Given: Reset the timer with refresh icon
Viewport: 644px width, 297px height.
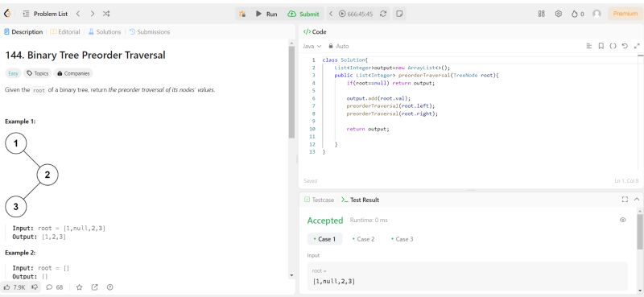Looking at the screenshot, I should coord(383,14).
